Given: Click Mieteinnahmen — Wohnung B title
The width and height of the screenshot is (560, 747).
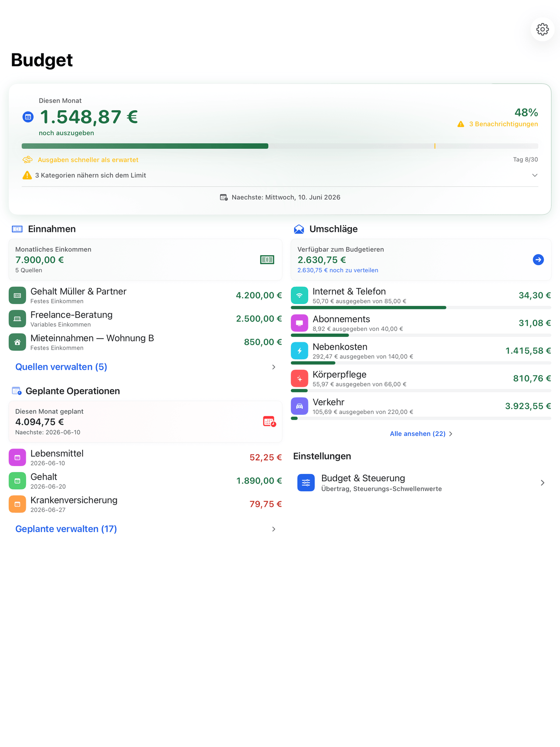Looking at the screenshot, I should pos(92,338).
